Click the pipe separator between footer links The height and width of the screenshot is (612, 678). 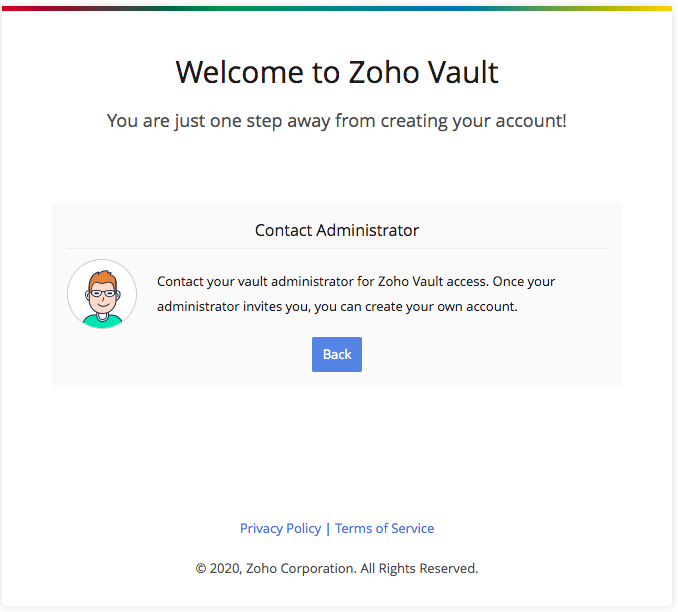point(328,529)
